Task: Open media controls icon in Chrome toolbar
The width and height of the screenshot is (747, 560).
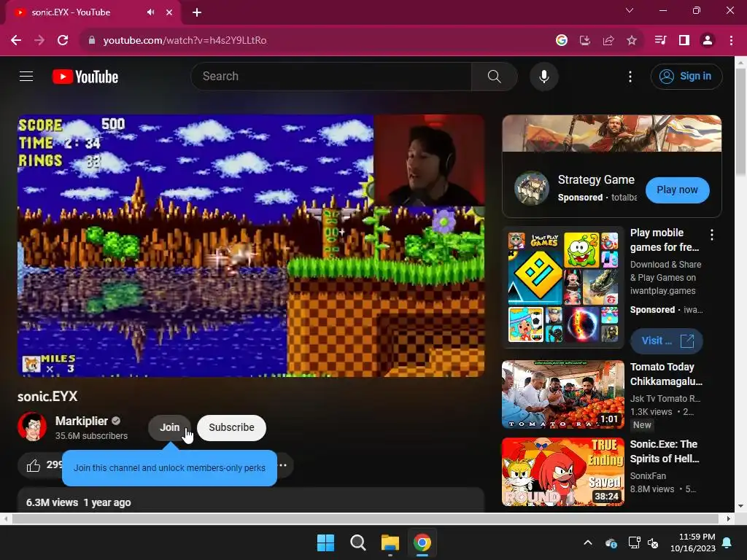Action: click(x=660, y=41)
